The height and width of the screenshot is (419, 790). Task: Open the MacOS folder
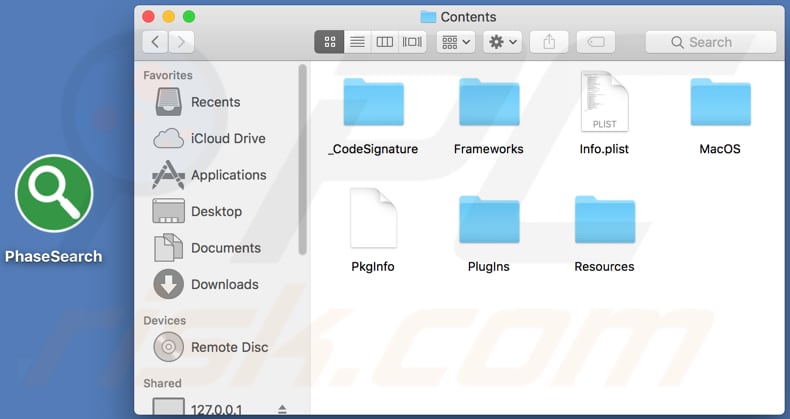(x=720, y=103)
